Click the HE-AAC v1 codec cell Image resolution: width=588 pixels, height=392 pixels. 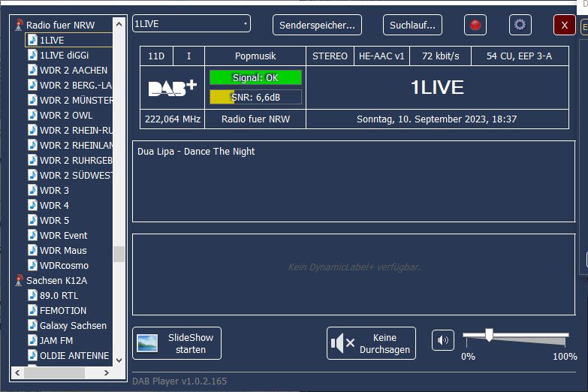tap(381, 56)
